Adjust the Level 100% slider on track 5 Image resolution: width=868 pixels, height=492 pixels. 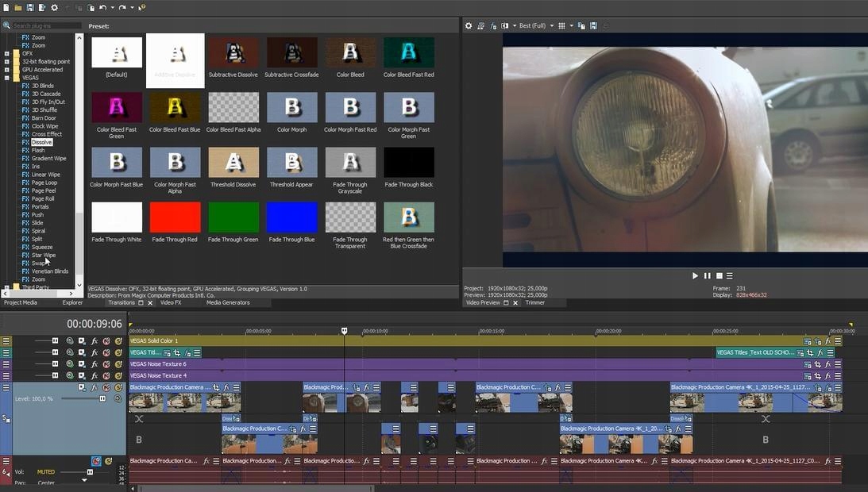tap(102, 398)
